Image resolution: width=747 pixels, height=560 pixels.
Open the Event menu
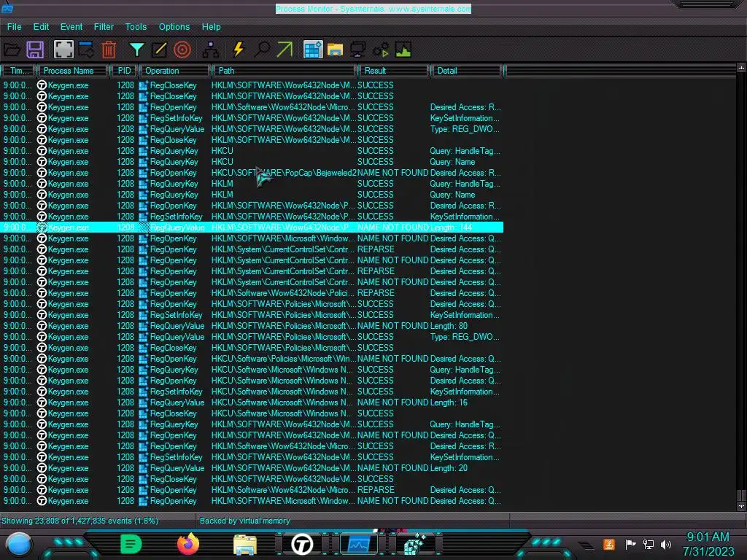click(x=71, y=27)
